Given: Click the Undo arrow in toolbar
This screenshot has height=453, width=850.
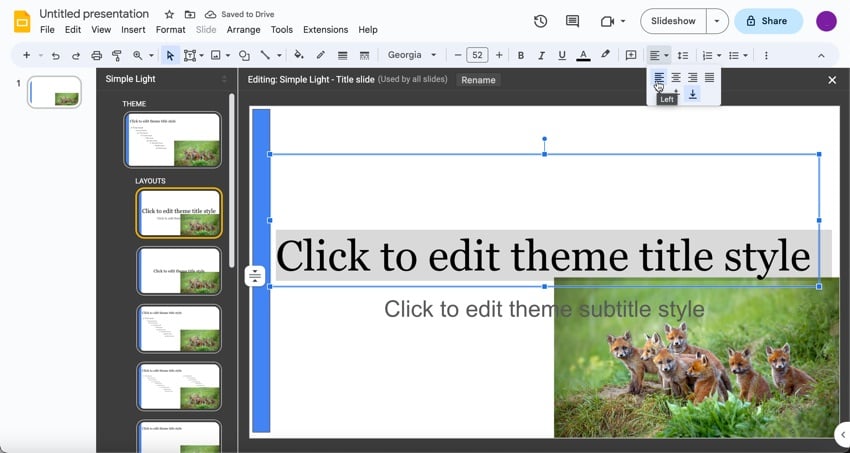Looking at the screenshot, I should 55,56.
